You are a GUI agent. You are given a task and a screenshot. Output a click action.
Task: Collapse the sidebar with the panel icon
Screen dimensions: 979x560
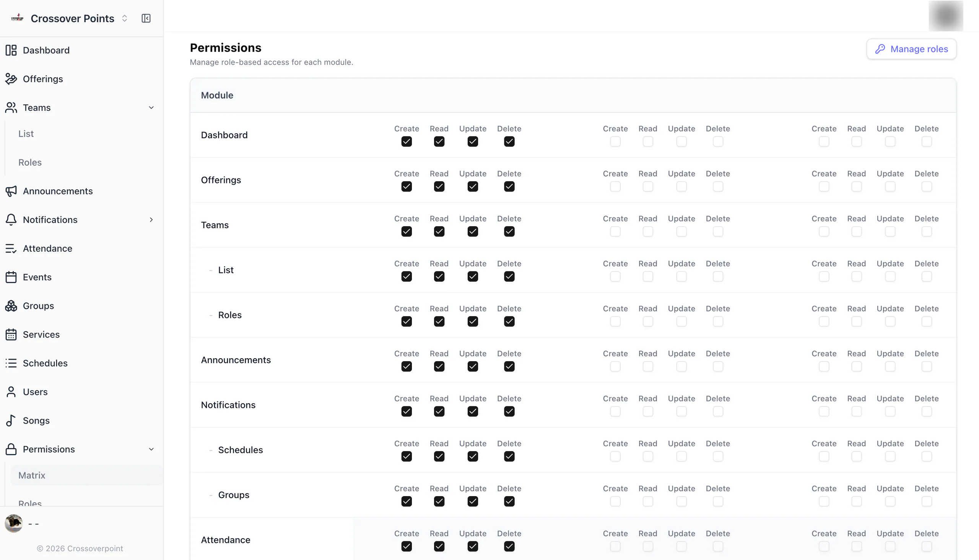coord(146,18)
